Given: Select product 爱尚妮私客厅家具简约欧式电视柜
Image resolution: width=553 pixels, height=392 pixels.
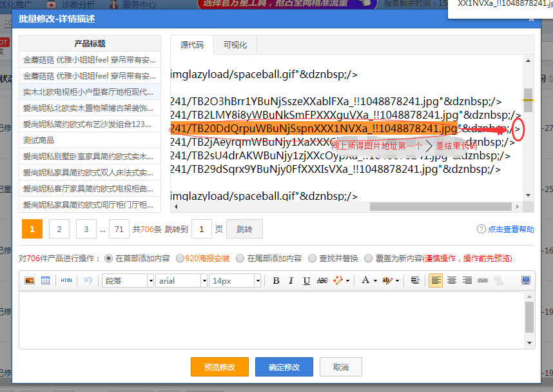Looking at the screenshot, I should pyautogui.click(x=90, y=189).
